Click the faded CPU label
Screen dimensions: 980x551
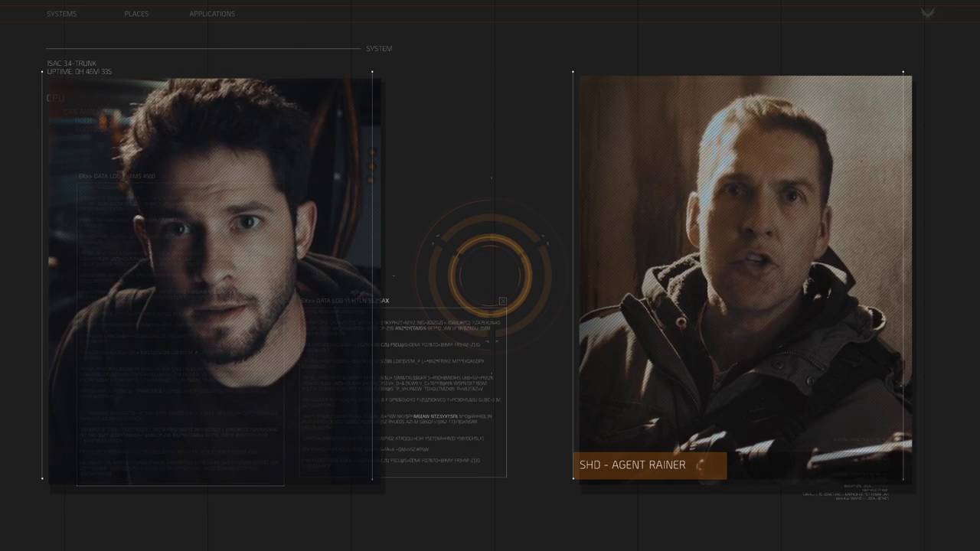coord(55,98)
